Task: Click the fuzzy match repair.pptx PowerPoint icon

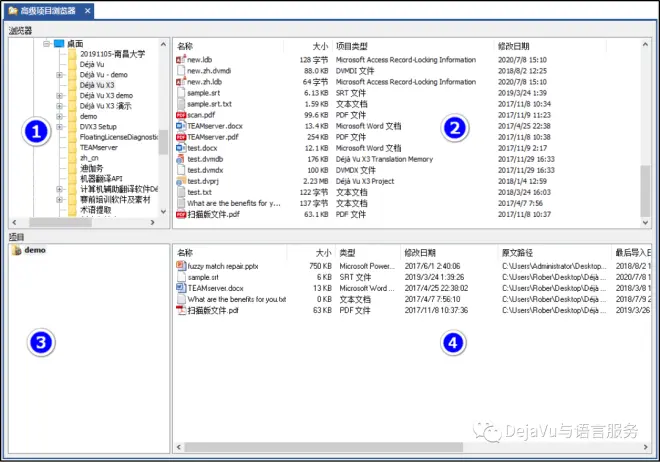Action: (x=181, y=266)
